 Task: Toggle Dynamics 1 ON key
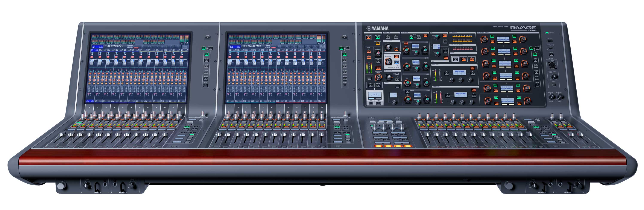point(472,68)
